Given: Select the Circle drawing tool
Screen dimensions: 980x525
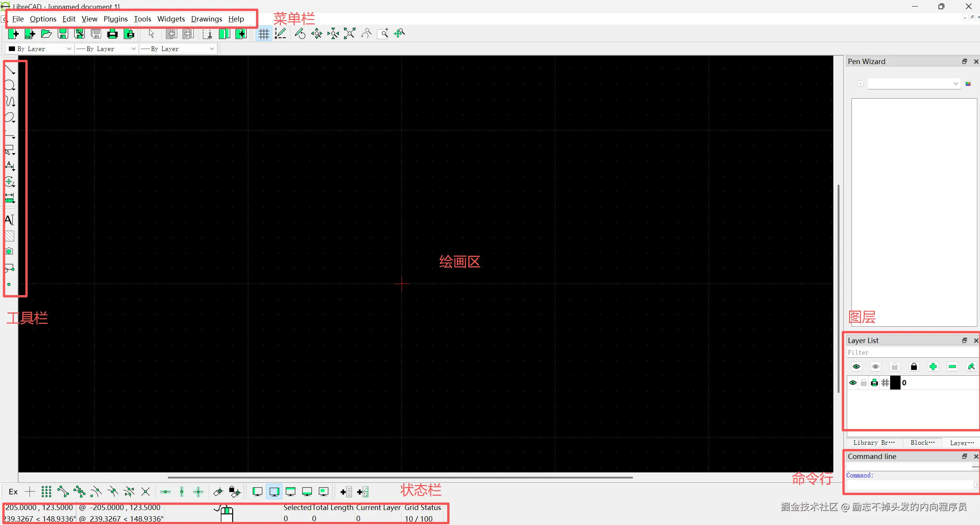Looking at the screenshot, I should (10, 85).
